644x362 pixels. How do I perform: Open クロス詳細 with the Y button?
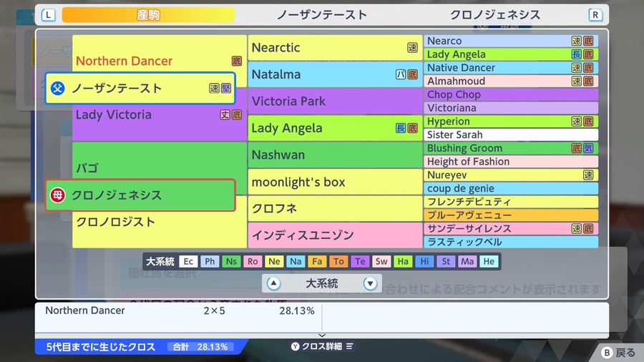[322, 347]
